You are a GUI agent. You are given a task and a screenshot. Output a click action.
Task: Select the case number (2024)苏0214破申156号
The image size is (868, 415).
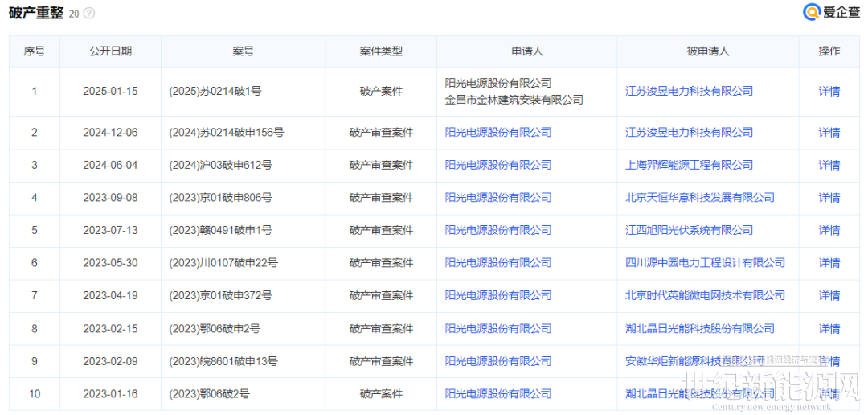[x=227, y=133]
